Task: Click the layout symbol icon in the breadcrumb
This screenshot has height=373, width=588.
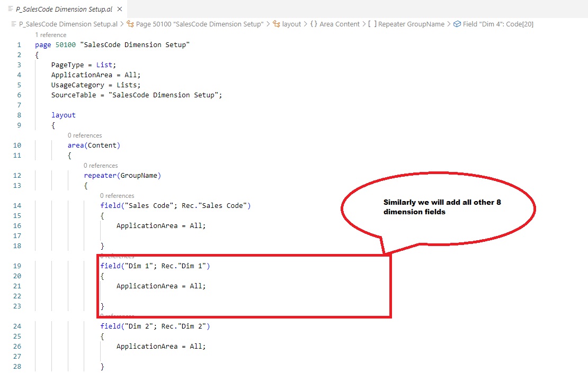Action: (x=276, y=24)
